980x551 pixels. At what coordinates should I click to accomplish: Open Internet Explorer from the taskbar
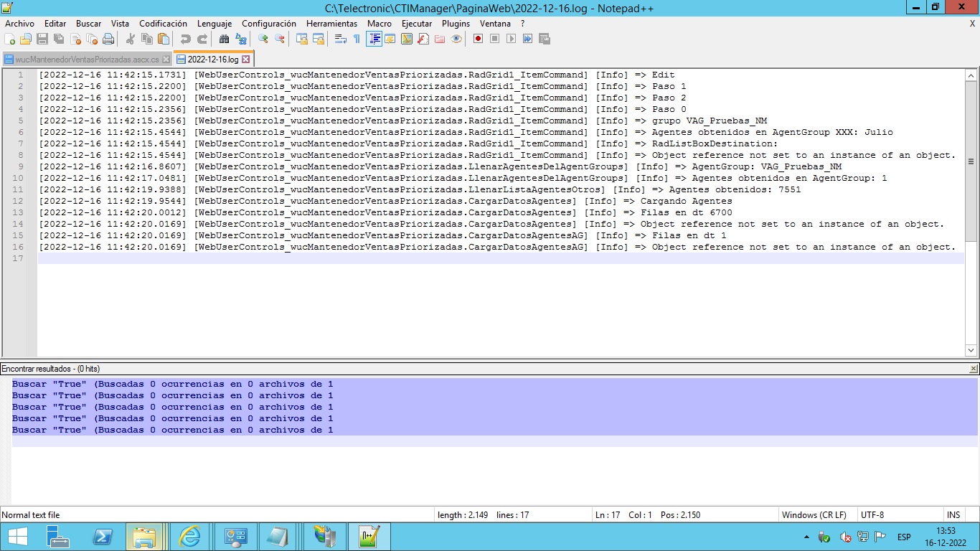coord(189,537)
